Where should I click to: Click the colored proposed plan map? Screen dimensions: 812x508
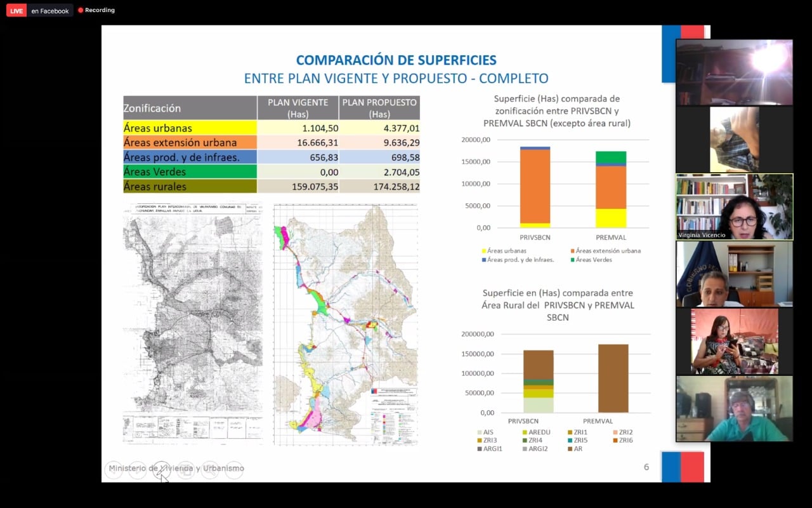point(346,324)
